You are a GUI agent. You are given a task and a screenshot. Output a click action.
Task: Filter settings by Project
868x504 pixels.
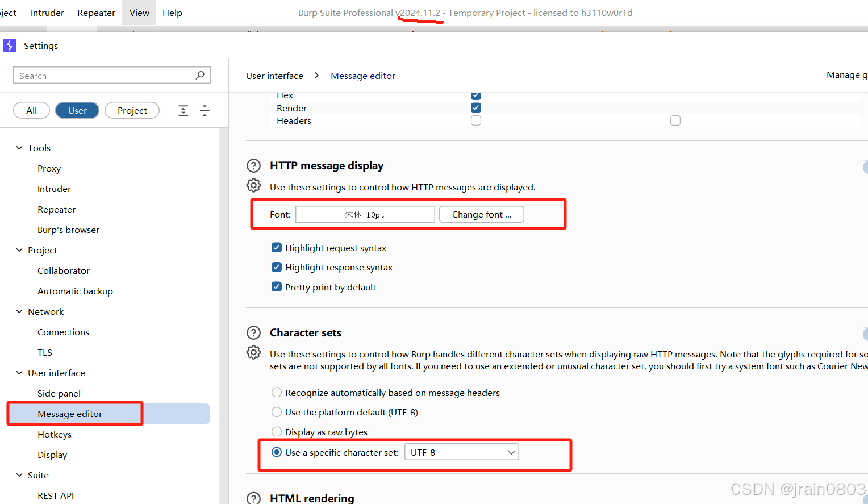pos(132,110)
